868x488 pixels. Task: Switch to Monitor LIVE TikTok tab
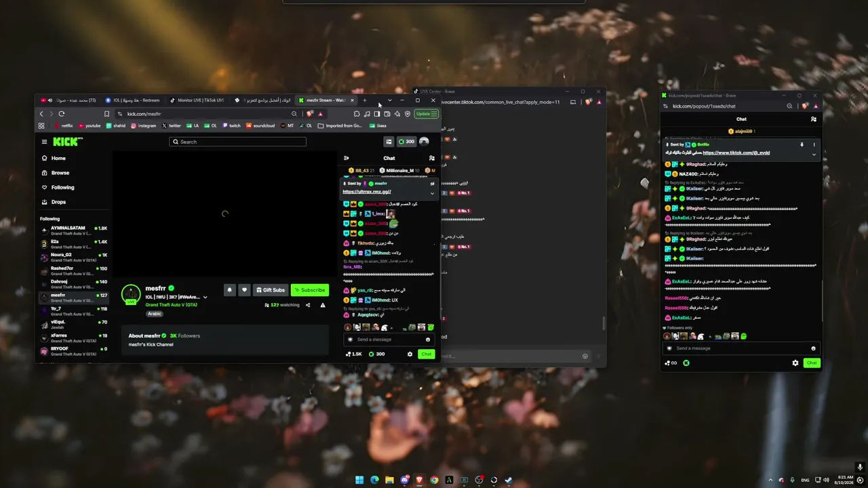click(197, 100)
